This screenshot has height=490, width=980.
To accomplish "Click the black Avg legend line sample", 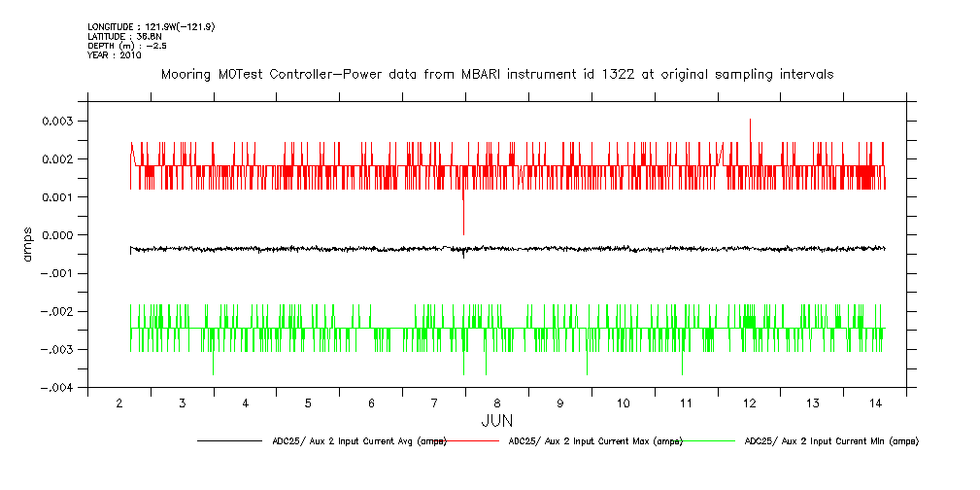I will tap(229, 441).
